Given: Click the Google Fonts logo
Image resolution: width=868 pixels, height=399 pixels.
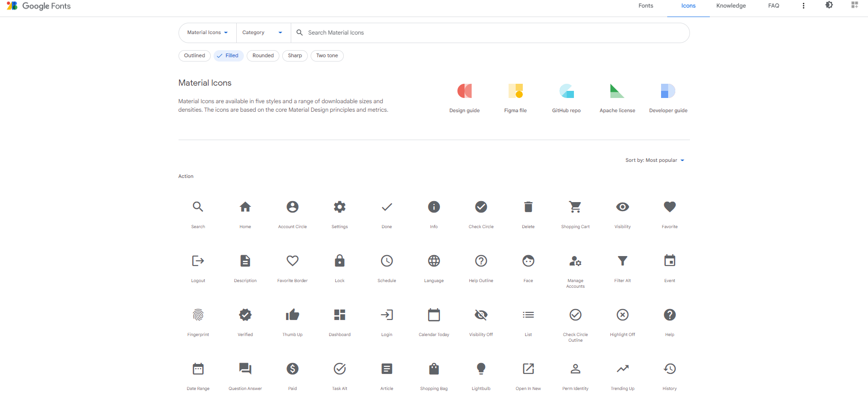Looking at the screenshot, I should [x=39, y=6].
